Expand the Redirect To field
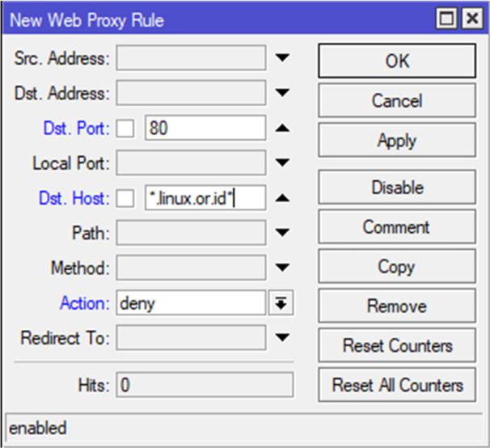This screenshot has height=448, width=490. [281, 338]
